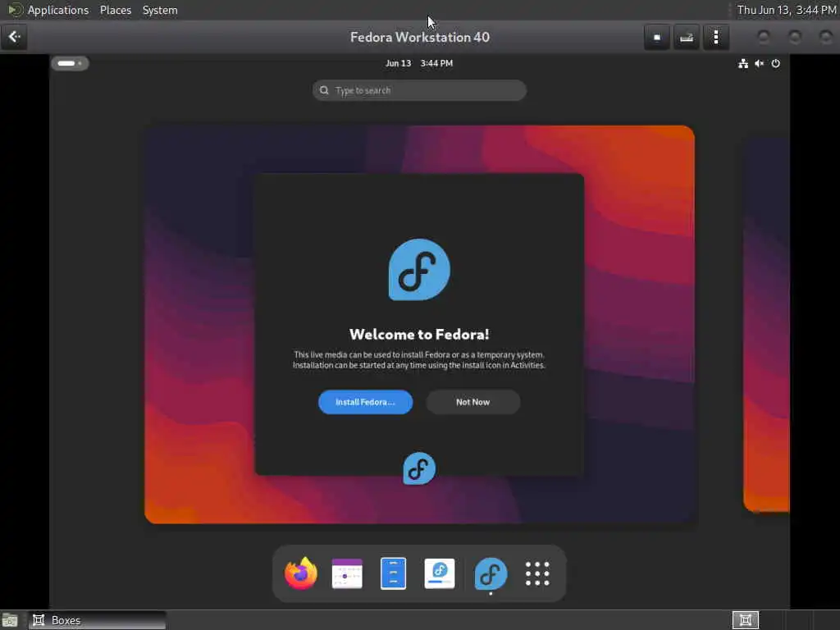Open the power icon in guest top bar

pos(776,64)
